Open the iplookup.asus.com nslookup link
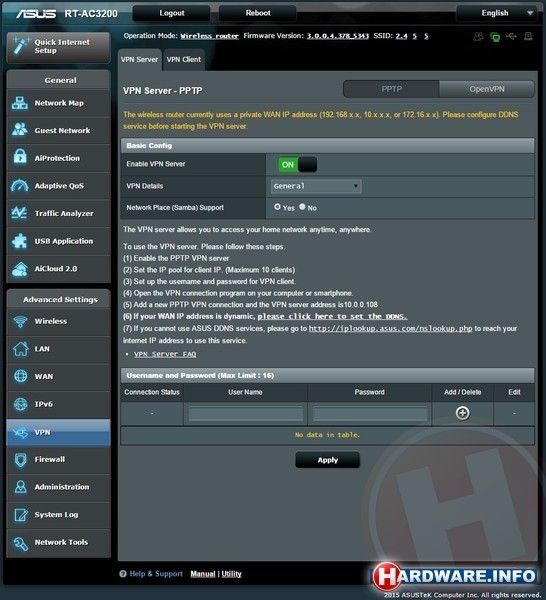 point(390,329)
